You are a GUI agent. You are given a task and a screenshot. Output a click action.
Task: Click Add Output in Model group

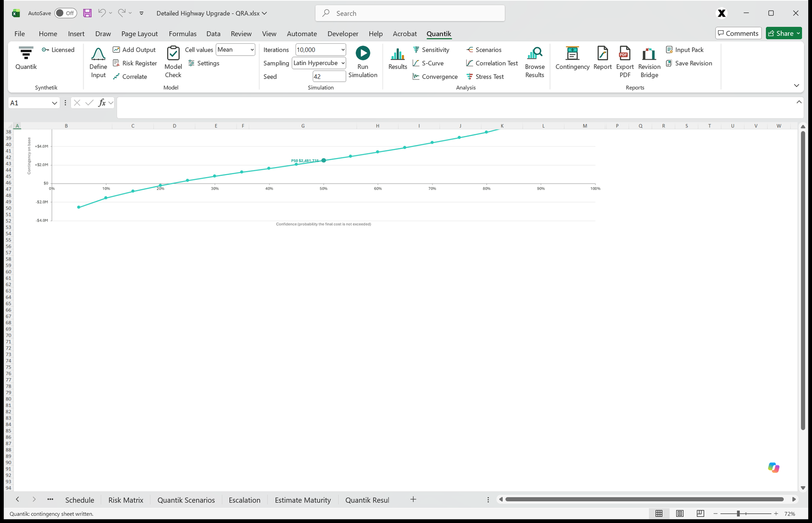[x=134, y=50]
